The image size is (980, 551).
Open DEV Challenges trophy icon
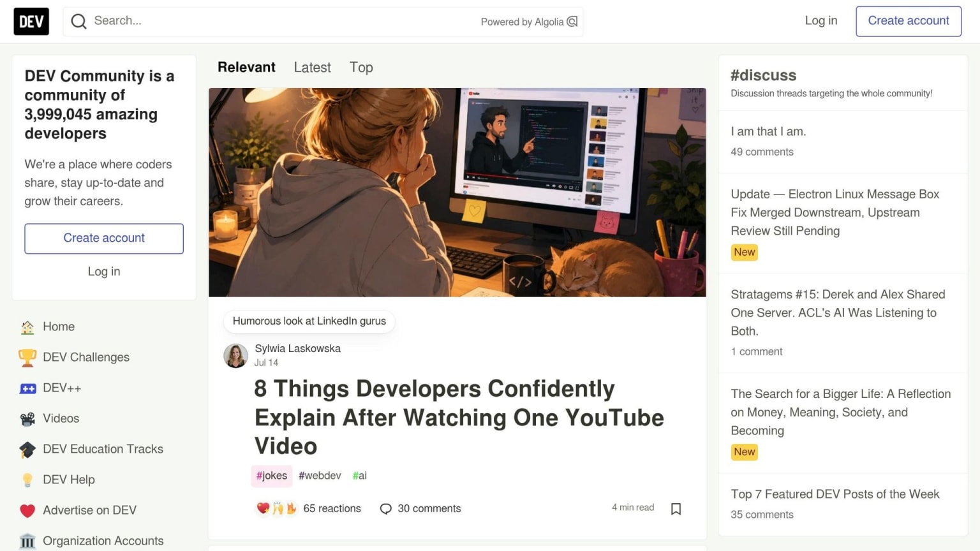(27, 357)
